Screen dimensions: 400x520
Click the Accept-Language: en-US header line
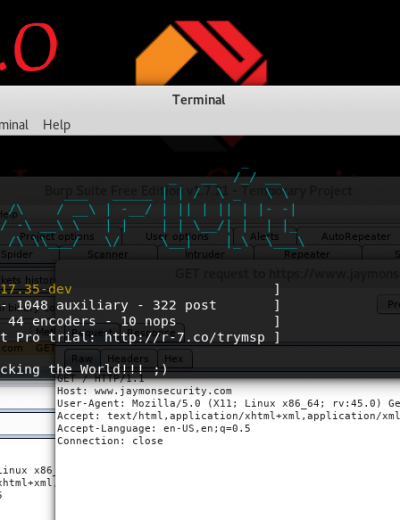[x=154, y=428]
